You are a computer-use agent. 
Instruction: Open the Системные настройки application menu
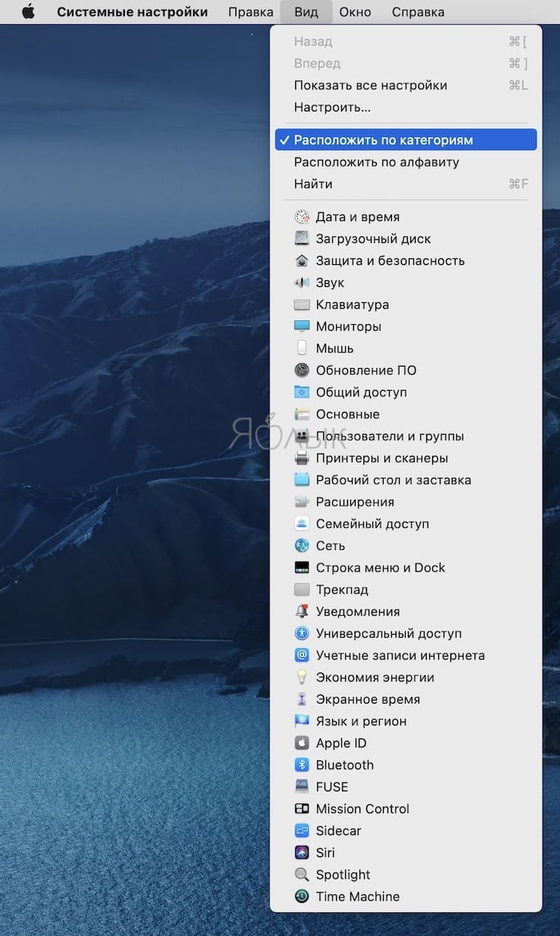[132, 12]
